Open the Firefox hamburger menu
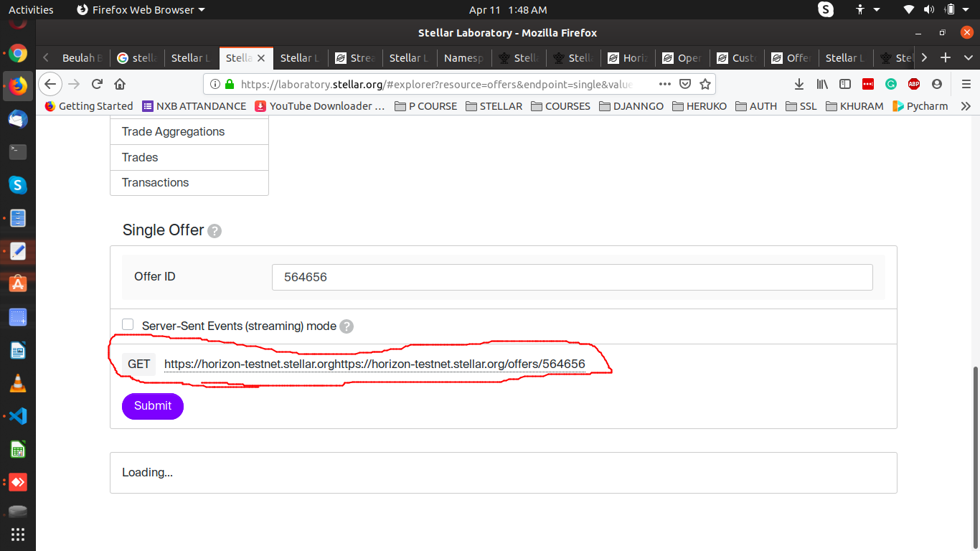The image size is (980, 551). tap(966, 84)
